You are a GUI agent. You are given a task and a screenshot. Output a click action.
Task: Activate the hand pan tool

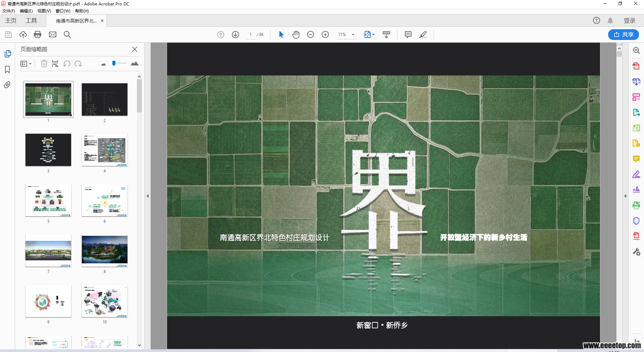(x=296, y=35)
